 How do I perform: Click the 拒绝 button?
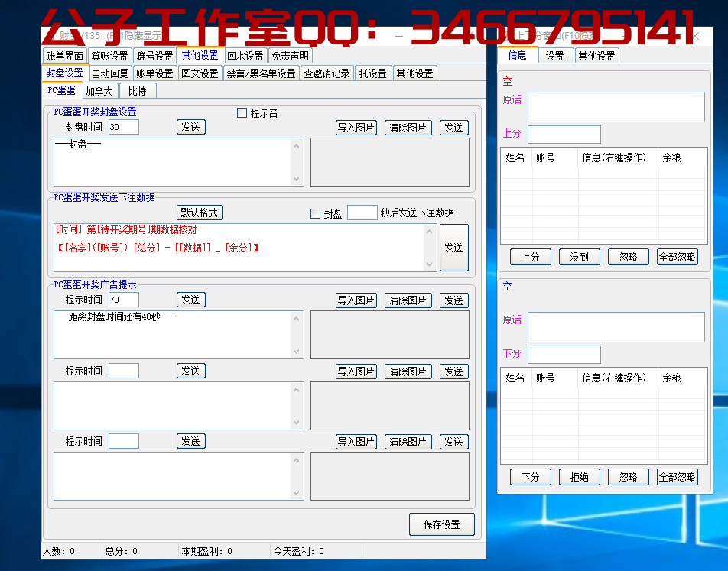pyautogui.click(x=580, y=477)
